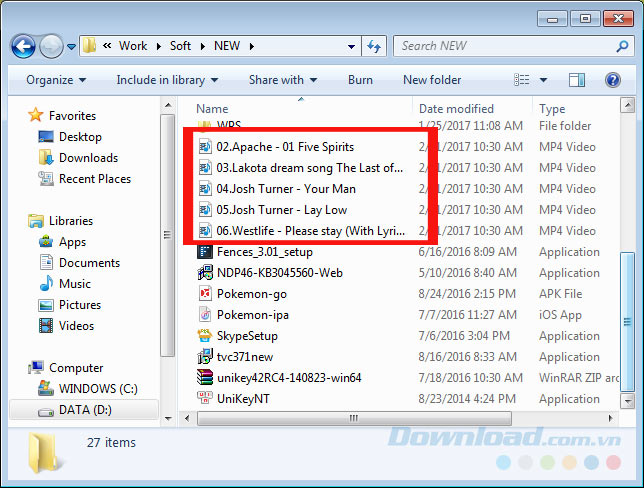The width and height of the screenshot is (644, 488).
Task: Select the UniKeyNT application icon
Action: (x=205, y=399)
